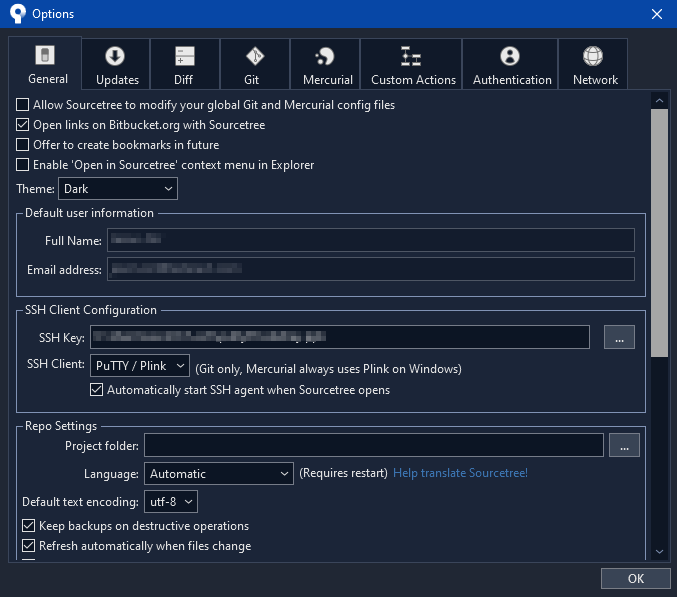The height and width of the screenshot is (597, 677).
Task: Browse for Project folder
Action: coord(624,445)
